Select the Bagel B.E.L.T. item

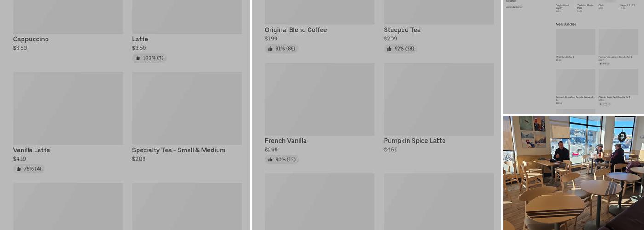coord(629,6)
